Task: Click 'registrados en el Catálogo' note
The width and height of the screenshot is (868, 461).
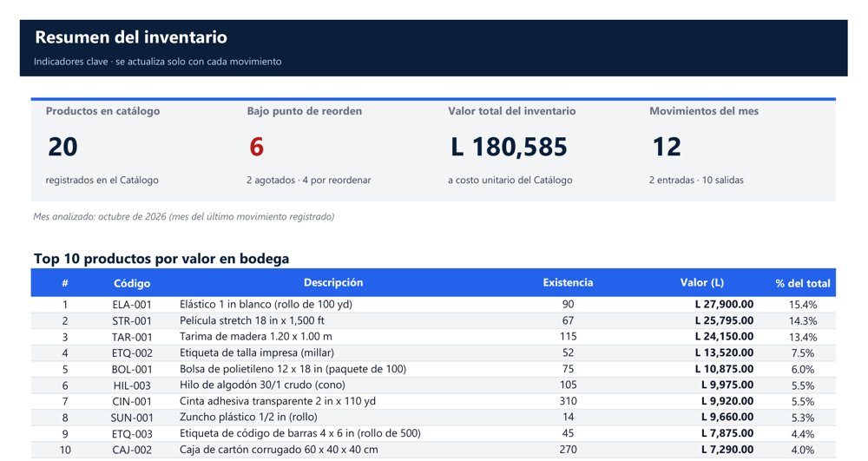Action: (102, 180)
